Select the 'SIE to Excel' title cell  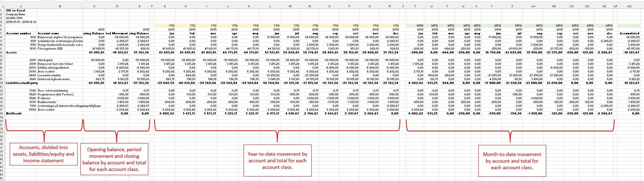coord(16,10)
